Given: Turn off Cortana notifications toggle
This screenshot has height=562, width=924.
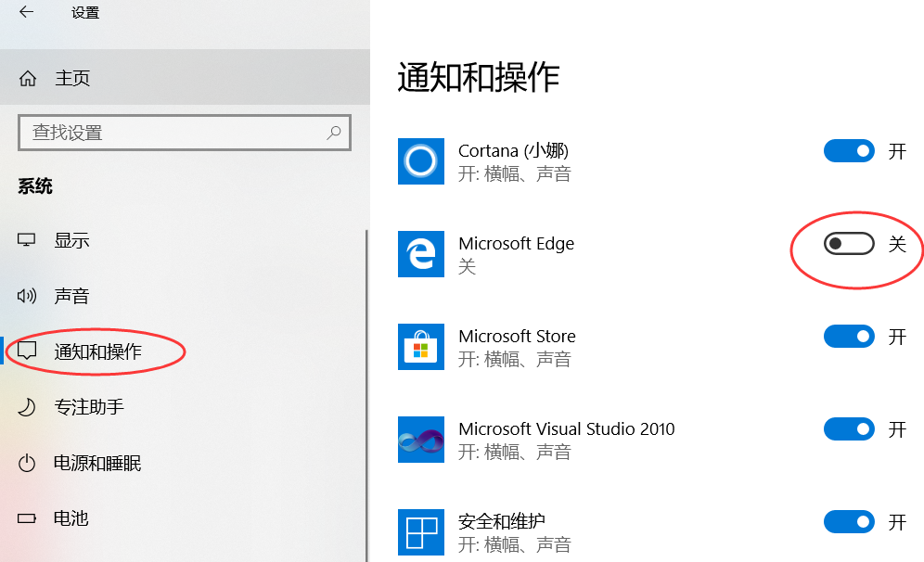Looking at the screenshot, I should (849, 151).
